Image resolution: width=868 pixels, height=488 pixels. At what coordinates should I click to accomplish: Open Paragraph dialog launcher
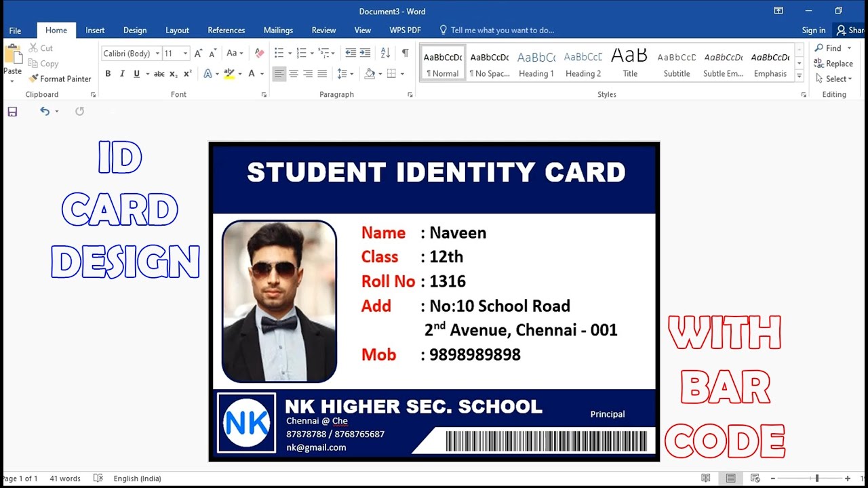click(410, 95)
